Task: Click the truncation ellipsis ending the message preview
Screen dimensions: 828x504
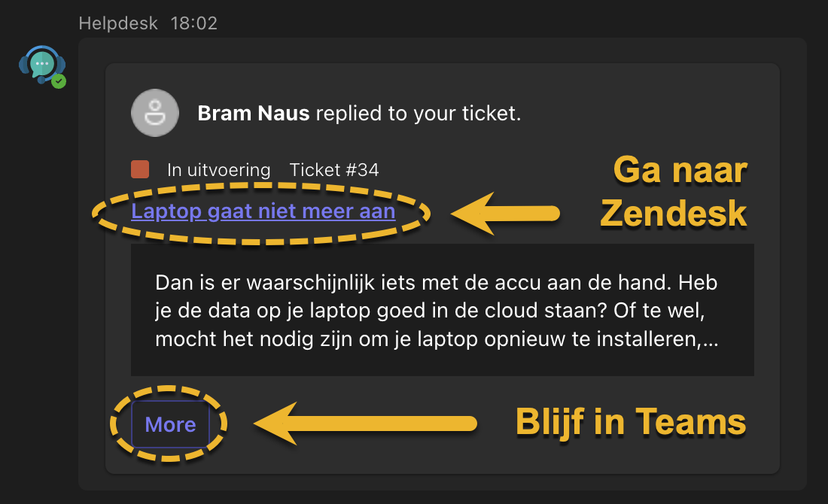Action: tap(710, 341)
